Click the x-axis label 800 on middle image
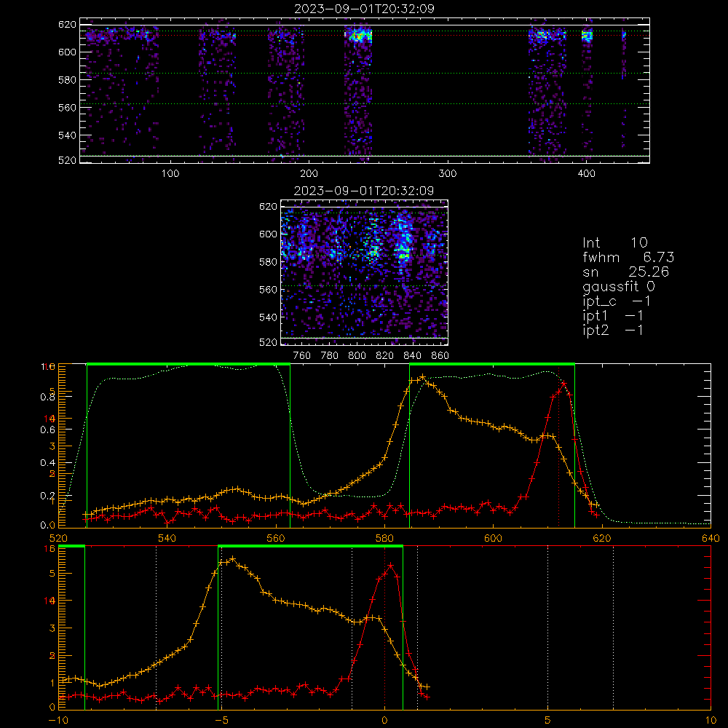Viewport: 728px width, 728px height. tap(357, 356)
